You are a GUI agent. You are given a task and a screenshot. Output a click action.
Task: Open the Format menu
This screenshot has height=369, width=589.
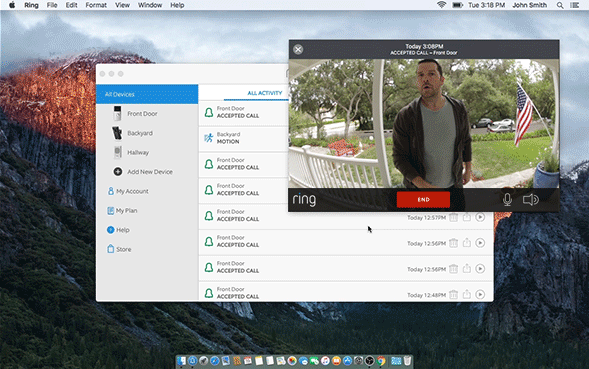click(96, 5)
